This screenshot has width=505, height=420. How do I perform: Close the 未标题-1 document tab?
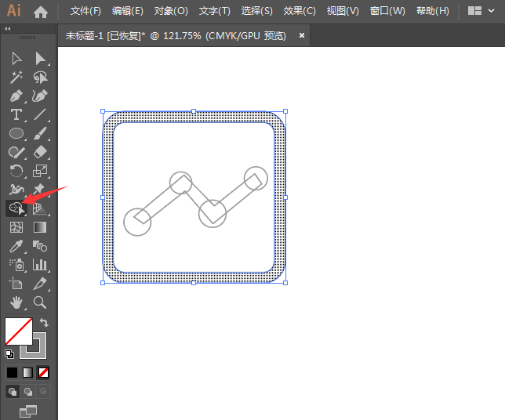point(301,35)
